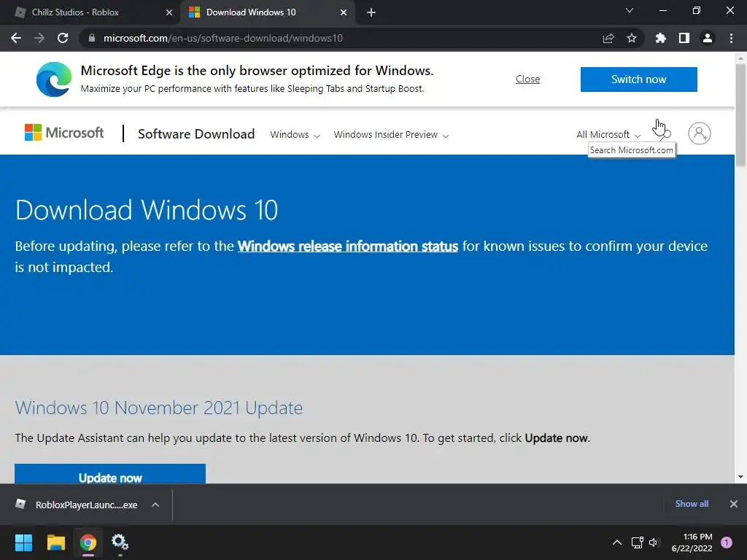Open RobloxPlayerLauncher download options chevron
Image resolution: width=747 pixels, height=560 pixels.
point(155,505)
